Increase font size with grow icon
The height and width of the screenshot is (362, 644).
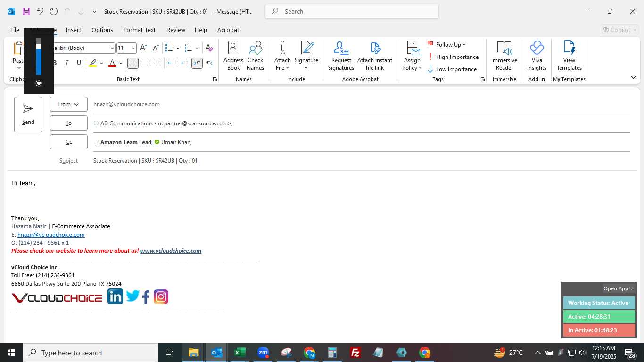[x=144, y=48]
